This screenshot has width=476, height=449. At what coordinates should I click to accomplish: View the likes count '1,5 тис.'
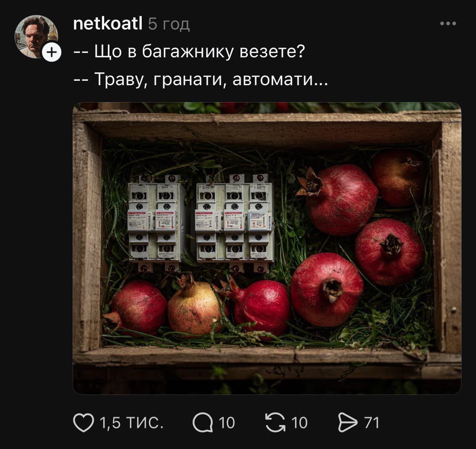click(132, 423)
